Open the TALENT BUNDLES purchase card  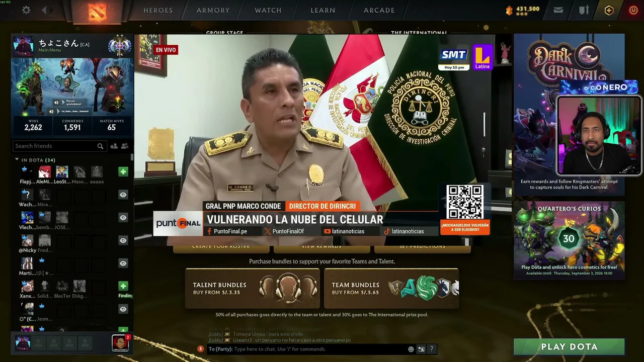(253, 288)
